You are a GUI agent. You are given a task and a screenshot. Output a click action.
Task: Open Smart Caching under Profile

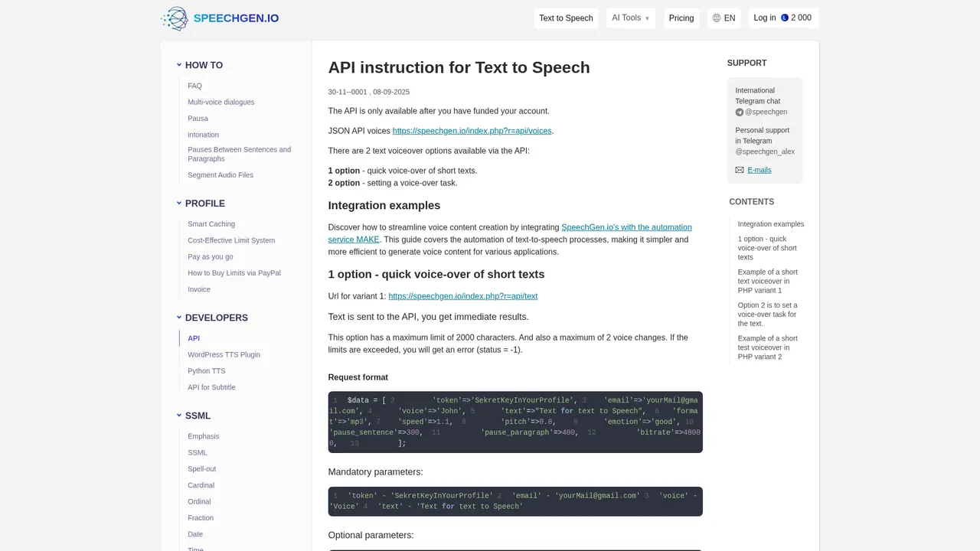(x=211, y=224)
